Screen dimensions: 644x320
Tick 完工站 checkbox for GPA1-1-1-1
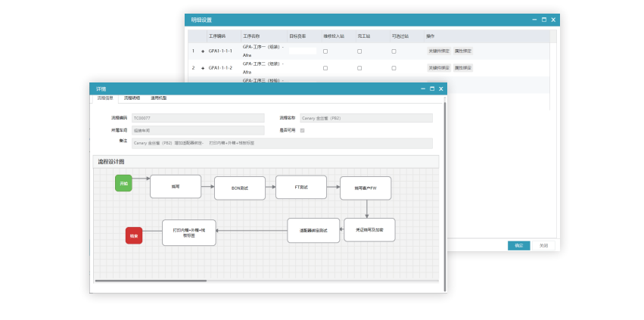click(359, 51)
